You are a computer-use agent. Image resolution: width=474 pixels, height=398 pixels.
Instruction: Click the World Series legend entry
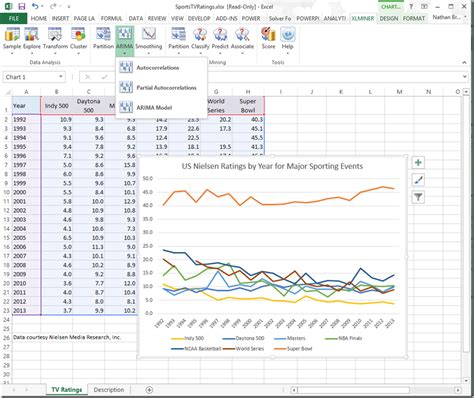click(243, 349)
